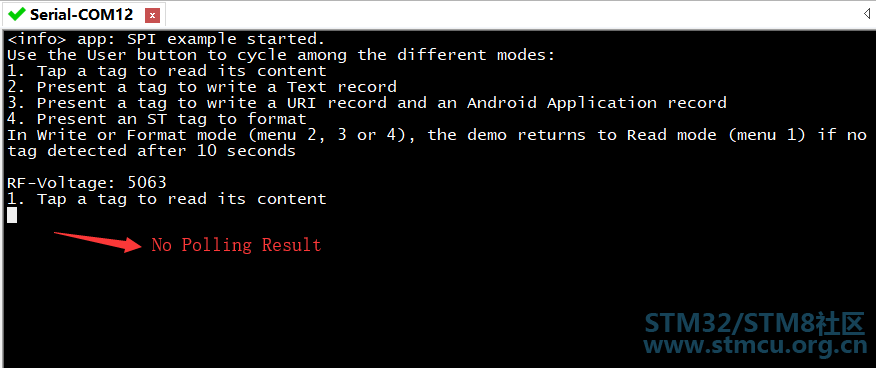
Task: Click the 'URI record' menu line
Action: [x=366, y=103]
